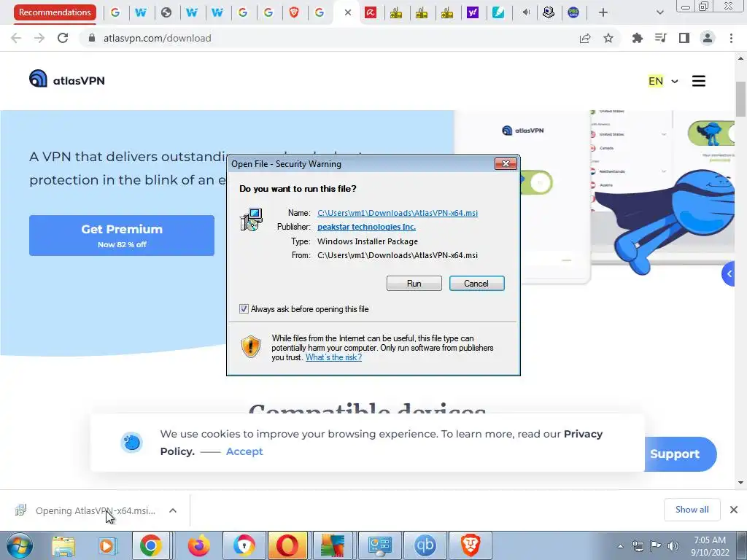747x560 pixels.
Task: Click Show all downloads
Action: [692, 510]
